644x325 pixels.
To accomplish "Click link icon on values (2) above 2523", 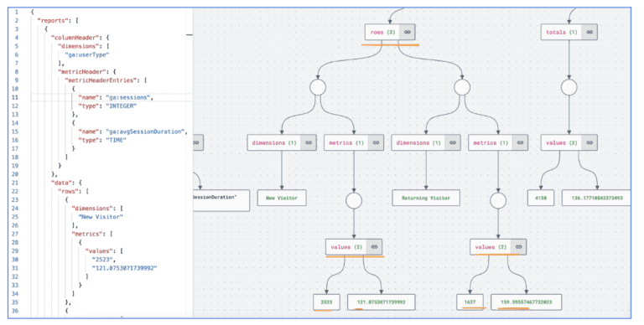I will pyautogui.click(x=374, y=247).
